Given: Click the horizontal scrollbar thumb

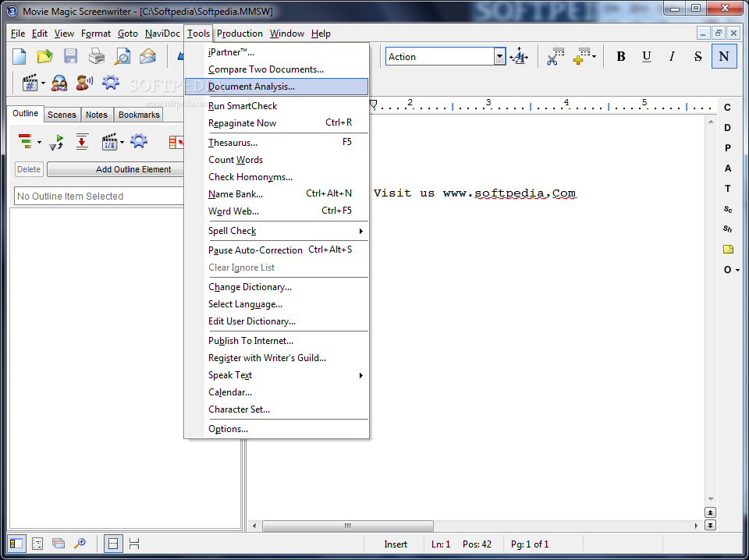Looking at the screenshot, I should pyautogui.click(x=348, y=526).
